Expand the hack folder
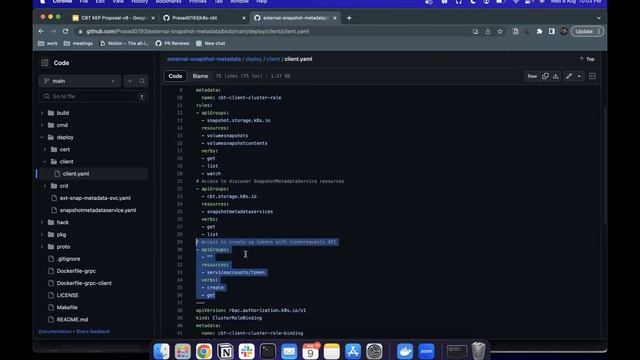This screenshot has width=640, height=360. click(42, 222)
